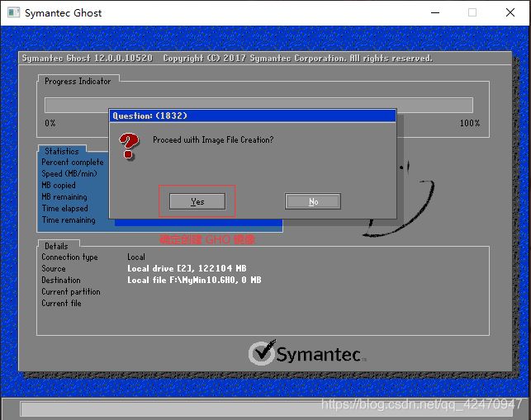Click the 'Time remaining' label
Screen dimensions: 531x420
point(69,219)
